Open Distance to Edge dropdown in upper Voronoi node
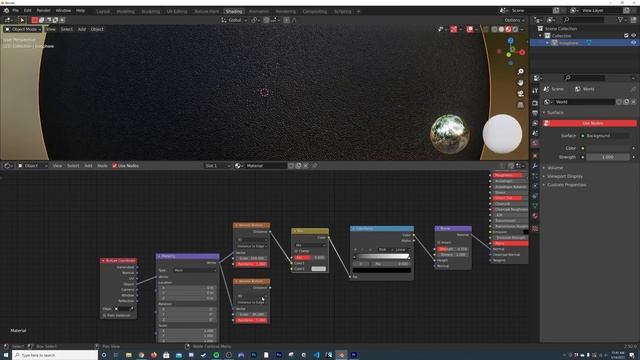The height and width of the screenshot is (360, 640). (x=252, y=246)
